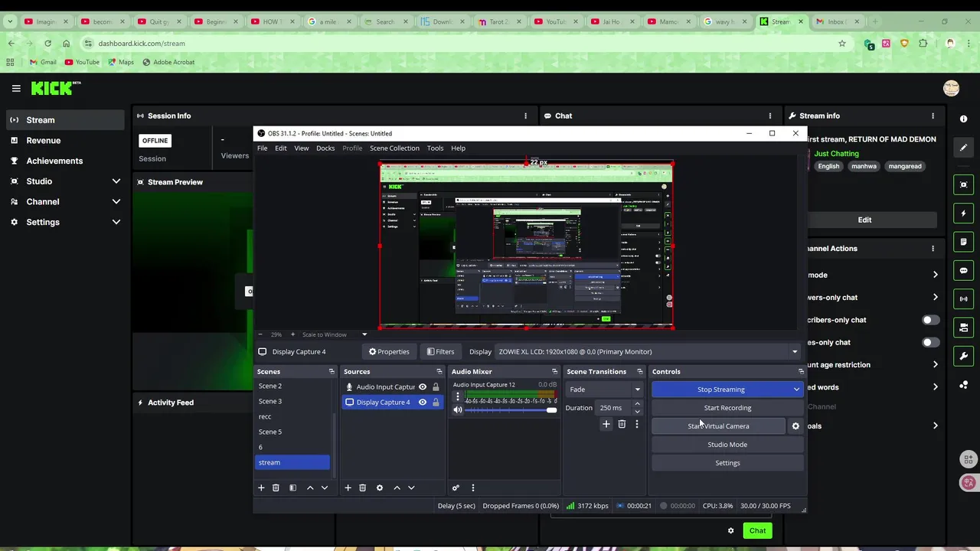The width and height of the screenshot is (980, 551).
Task: Open Audio Mixer menu three-dot icon at bottom
Action: [x=472, y=487]
